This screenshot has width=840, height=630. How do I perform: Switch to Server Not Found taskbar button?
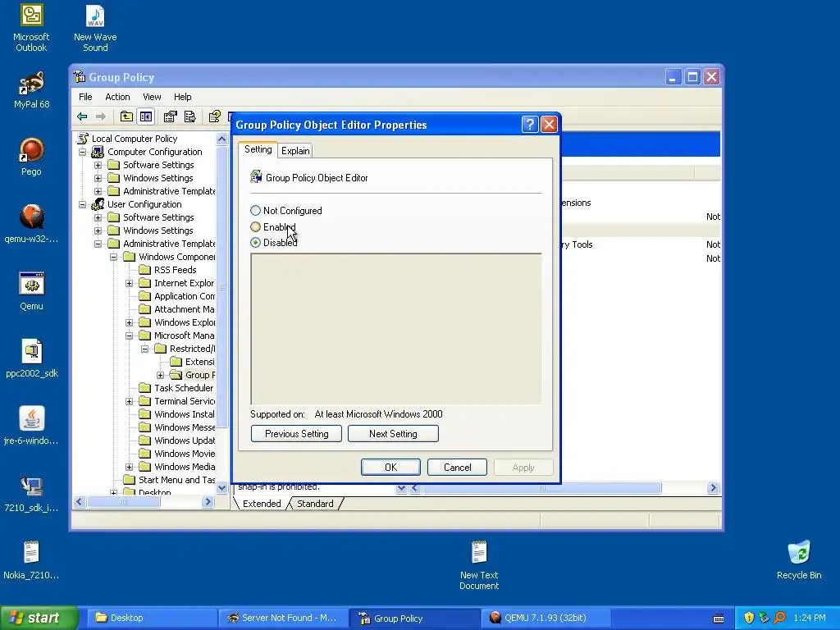tap(282, 618)
